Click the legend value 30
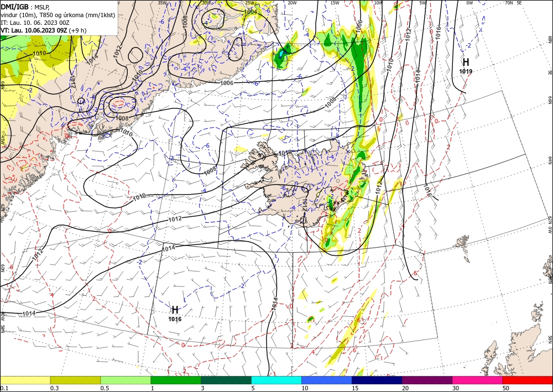This screenshot has width=553, height=392. (456, 388)
